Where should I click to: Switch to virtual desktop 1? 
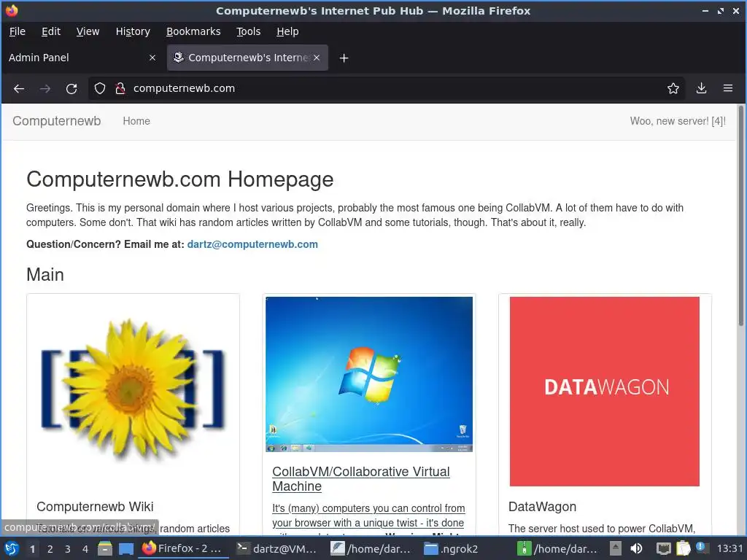(32, 549)
